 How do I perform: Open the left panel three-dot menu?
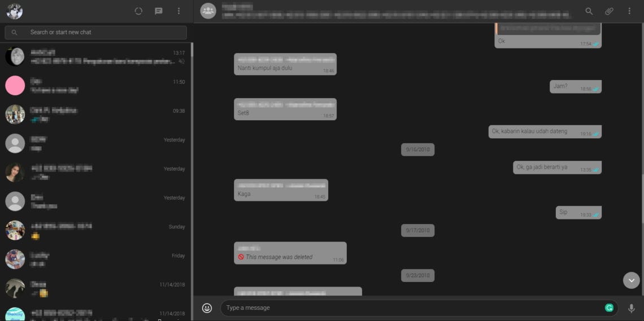pyautogui.click(x=179, y=11)
